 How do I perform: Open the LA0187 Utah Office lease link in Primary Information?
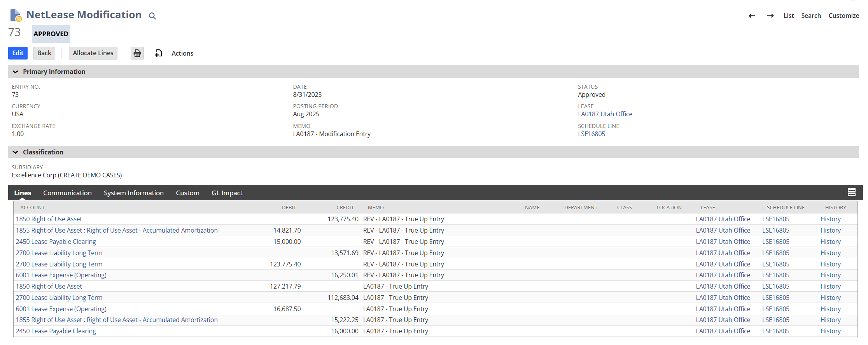[x=605, y=114]
